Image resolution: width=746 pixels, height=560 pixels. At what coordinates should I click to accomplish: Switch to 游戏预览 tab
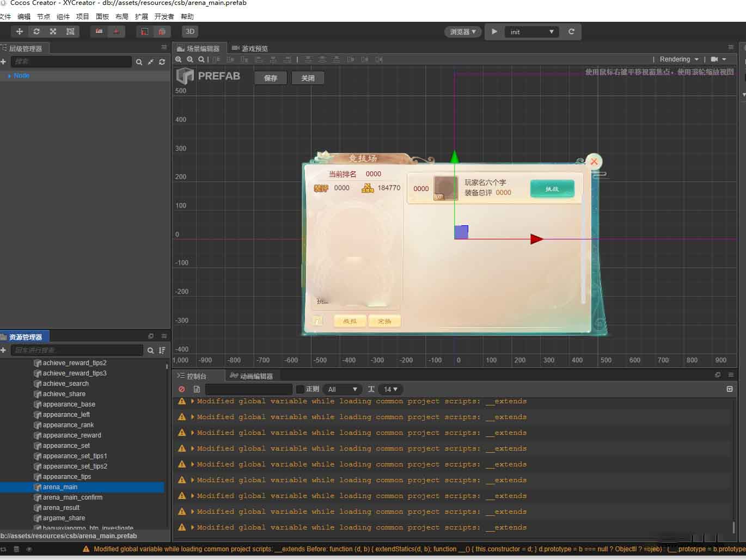[250, 48]
